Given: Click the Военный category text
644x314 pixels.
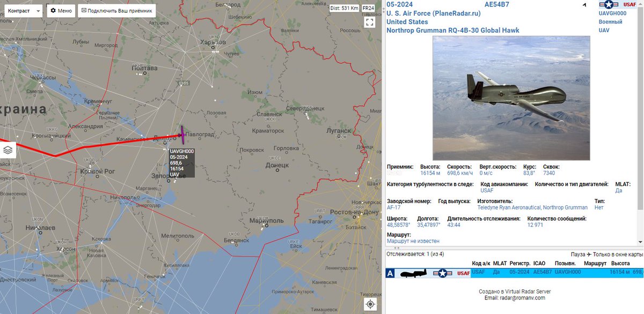Looking at the screenshot, I should [611, 22].
